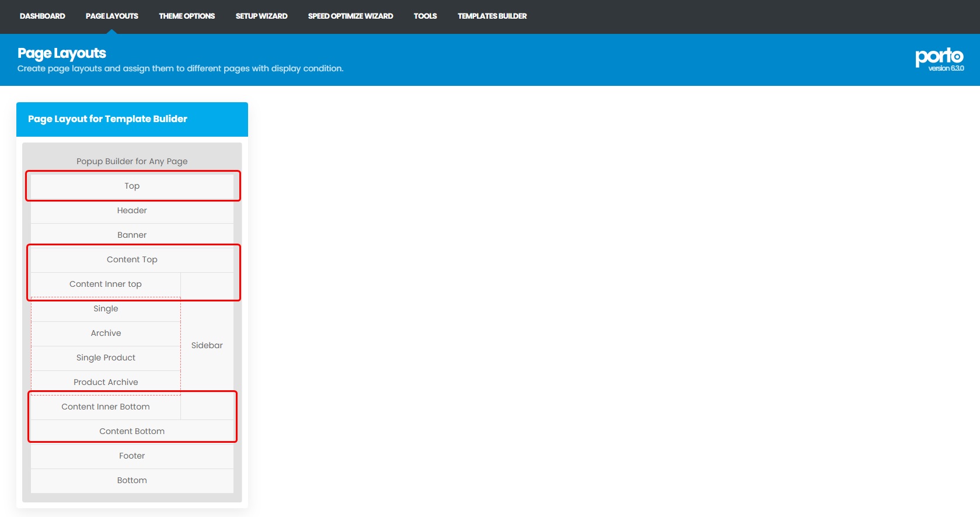
Task: Pick the Single template block
Action: tap(106, 309)
